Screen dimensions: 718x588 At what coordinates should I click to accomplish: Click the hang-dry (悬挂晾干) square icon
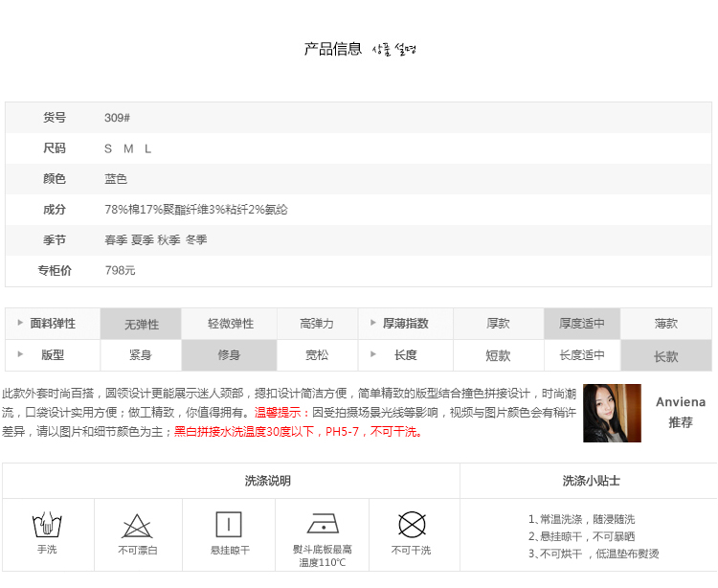click(x=229, y=525)
